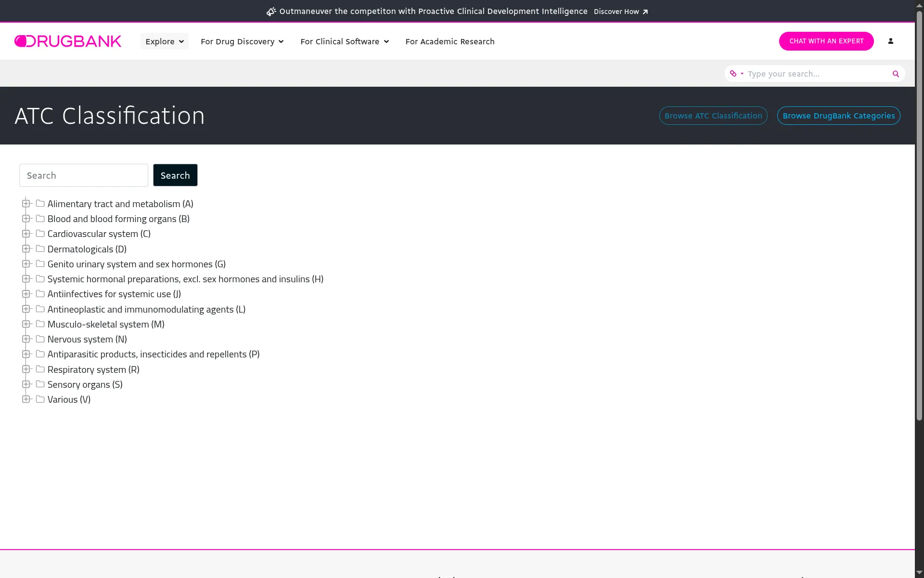Go to For Academic Research
Image resolution: width=924 pixels, height=578 pixels.
tap(450, 41)
